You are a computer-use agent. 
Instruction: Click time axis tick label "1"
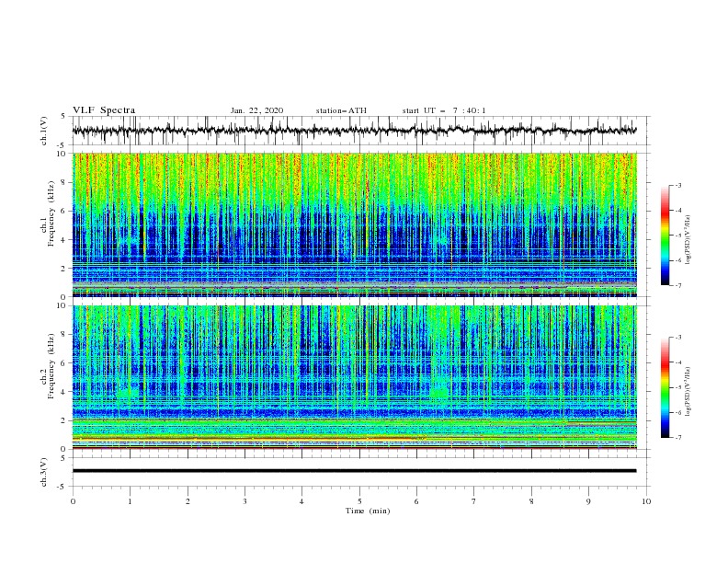coord(130,501)
